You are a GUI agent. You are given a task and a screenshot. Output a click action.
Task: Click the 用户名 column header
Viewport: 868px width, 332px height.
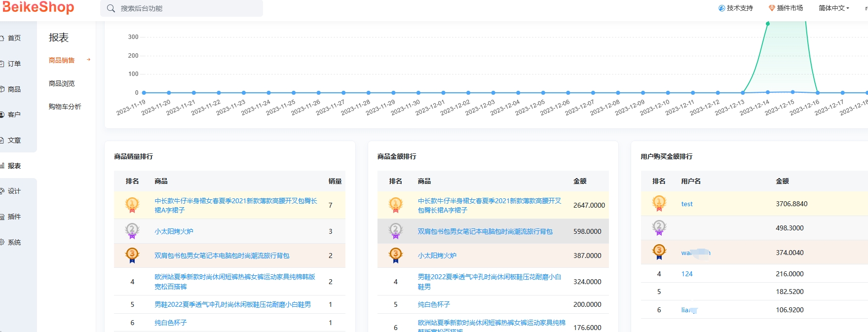click(x=691, y=181)
